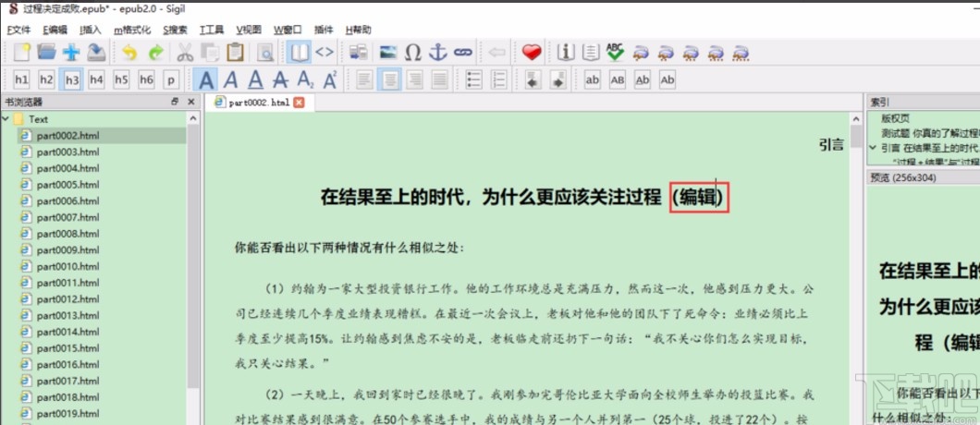Open the 编辑 menu

[55, 30]
